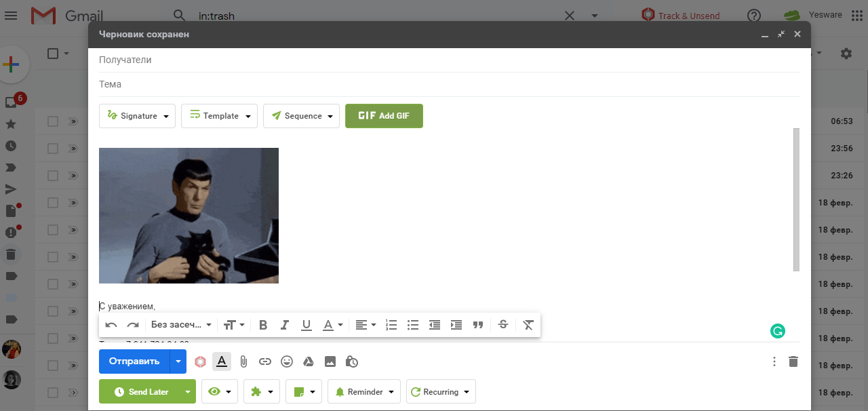Toggle the formatting options A icon
The width and height of the screenshot is (868, 411).
click(x=222, y=361)
